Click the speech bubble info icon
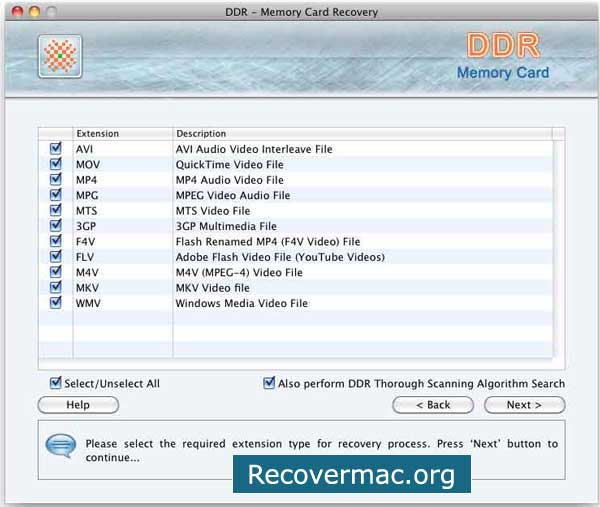Image resolution: width=600 pixels, height=507 pixels. [60, 446]
